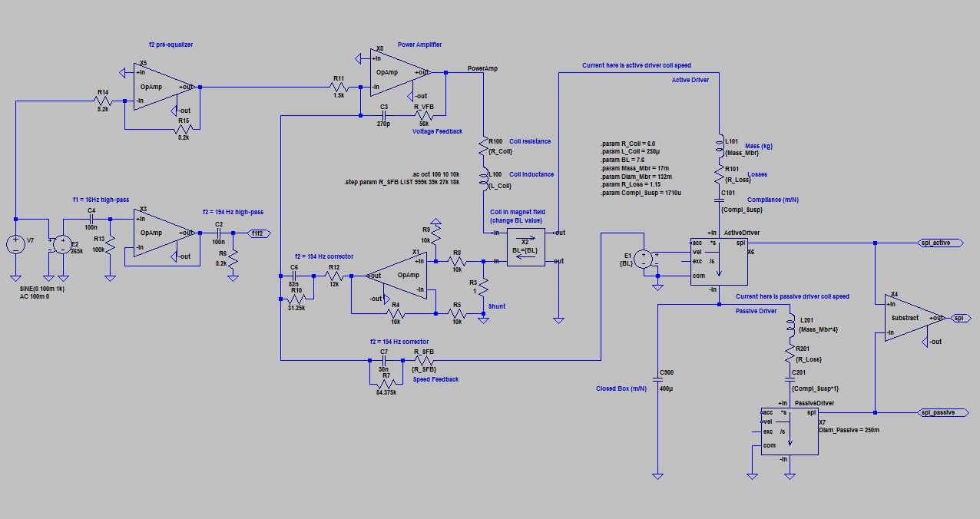Click capacitor C7 symbol
This screenshot has width=980, height=519.
[x=383, y=359]
